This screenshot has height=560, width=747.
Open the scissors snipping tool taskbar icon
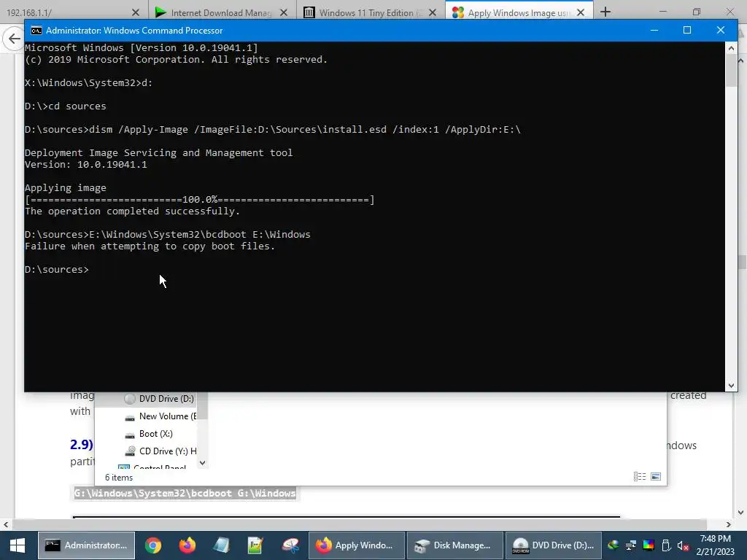point(290,545)
